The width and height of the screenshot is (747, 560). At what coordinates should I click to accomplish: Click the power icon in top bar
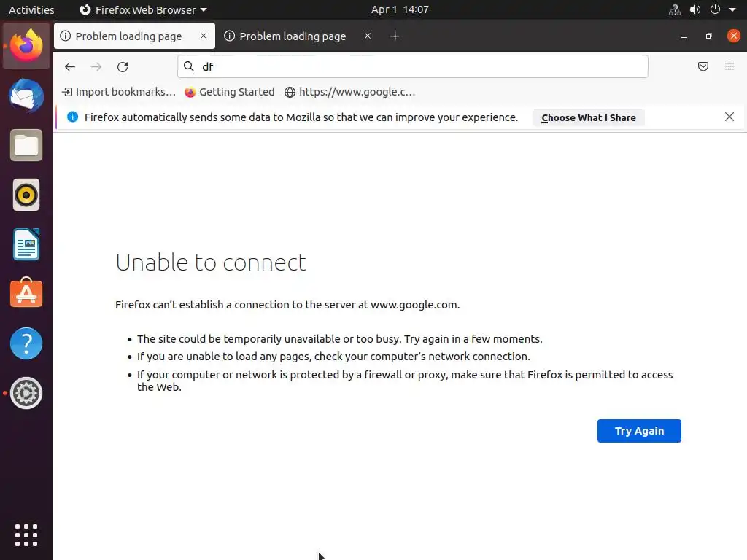click(715, 9)
